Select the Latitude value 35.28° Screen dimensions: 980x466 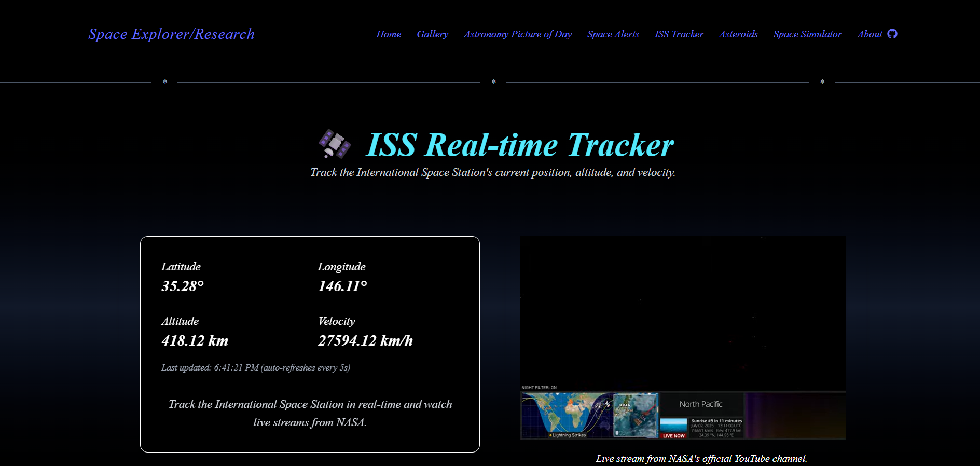[183, 286]
